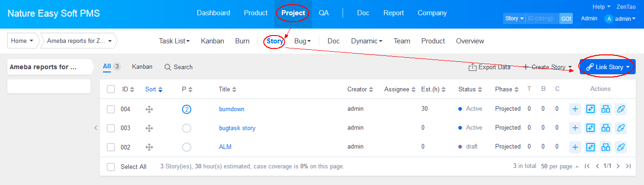Check the box beside story 002
Screen dimensions: 644x185
(111, 147)
